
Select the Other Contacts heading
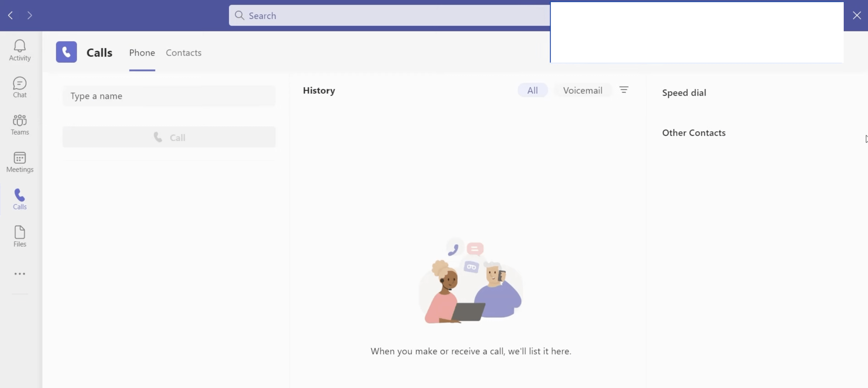click(x=694, y=133)
